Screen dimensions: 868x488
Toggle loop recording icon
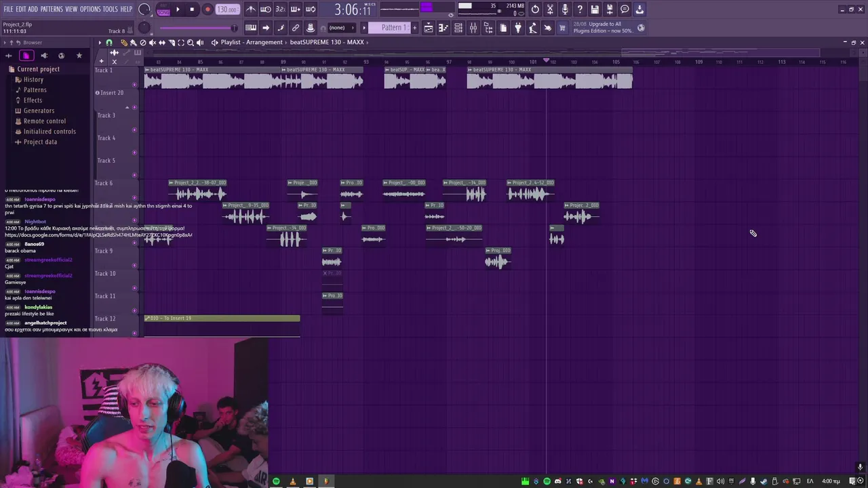(311, 9)
